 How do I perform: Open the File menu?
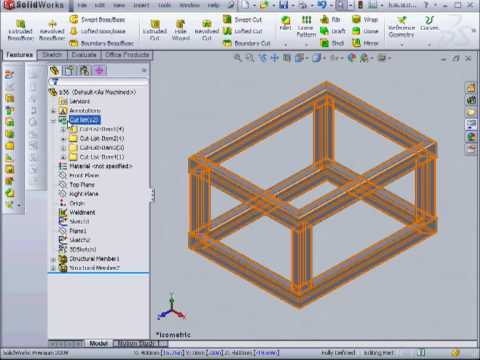[82, 5]
